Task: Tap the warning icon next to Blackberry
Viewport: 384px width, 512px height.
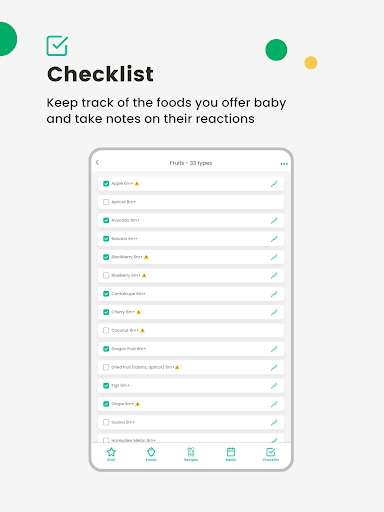Action: click(x=146, y=257)
